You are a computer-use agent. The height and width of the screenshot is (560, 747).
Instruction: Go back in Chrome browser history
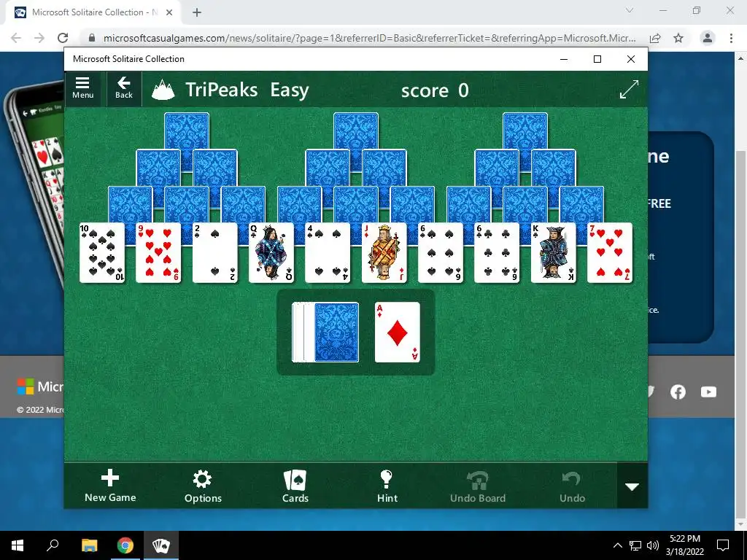[x=16, y=38]
